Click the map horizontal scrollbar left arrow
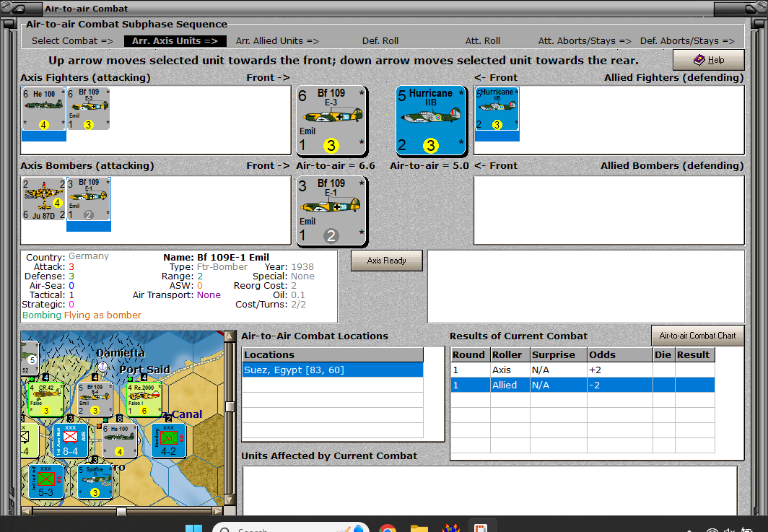The height and width of the screenshot is (532, 768). pyautogui.click(x=27, y=511)
